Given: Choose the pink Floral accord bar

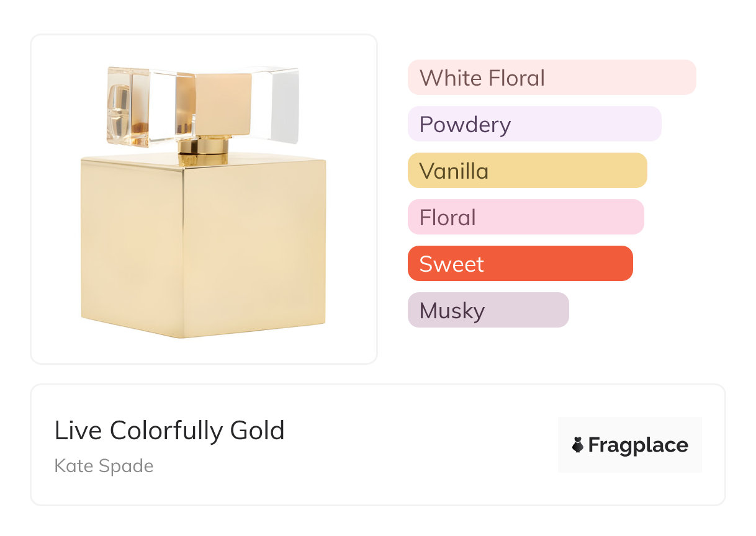Looking at the screenshot, I should pos(525,217).
